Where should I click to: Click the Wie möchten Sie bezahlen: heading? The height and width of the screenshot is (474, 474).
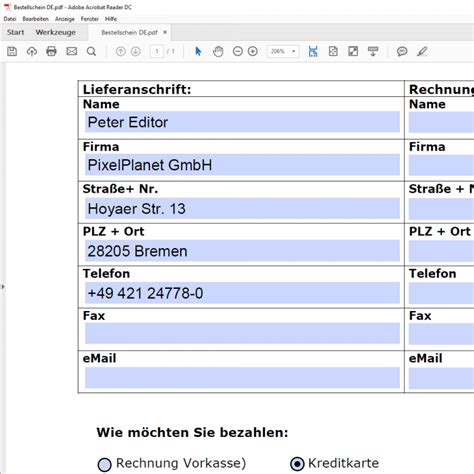click(192, 432)
